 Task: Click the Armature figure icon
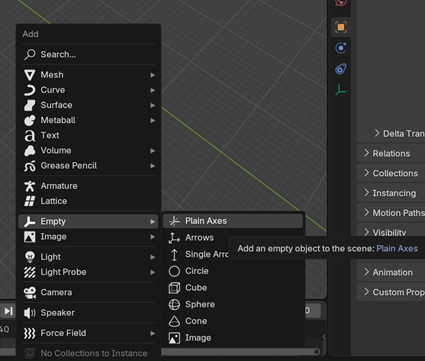30,186
